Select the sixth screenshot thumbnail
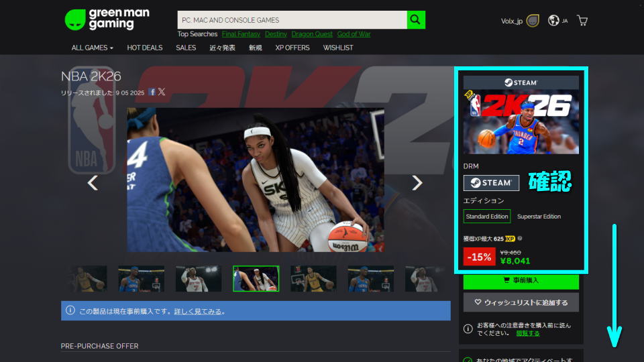644x362 pixels. tap(370, 279)
